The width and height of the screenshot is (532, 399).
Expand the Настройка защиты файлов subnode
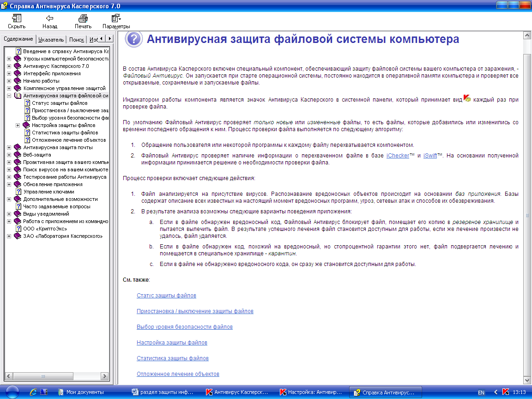18,125
